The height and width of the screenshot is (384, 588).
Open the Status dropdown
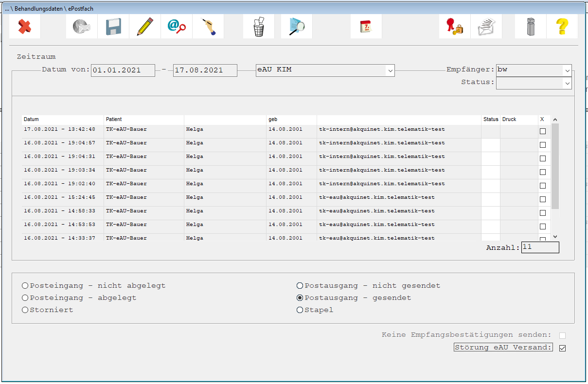coord(567,84)
